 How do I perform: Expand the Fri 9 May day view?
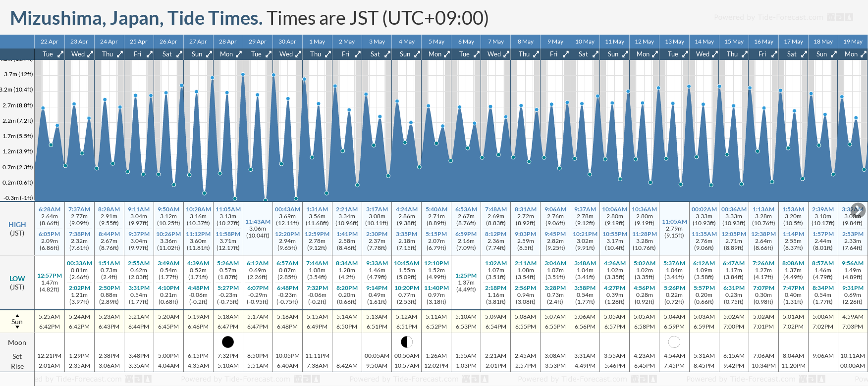[566, 54]
